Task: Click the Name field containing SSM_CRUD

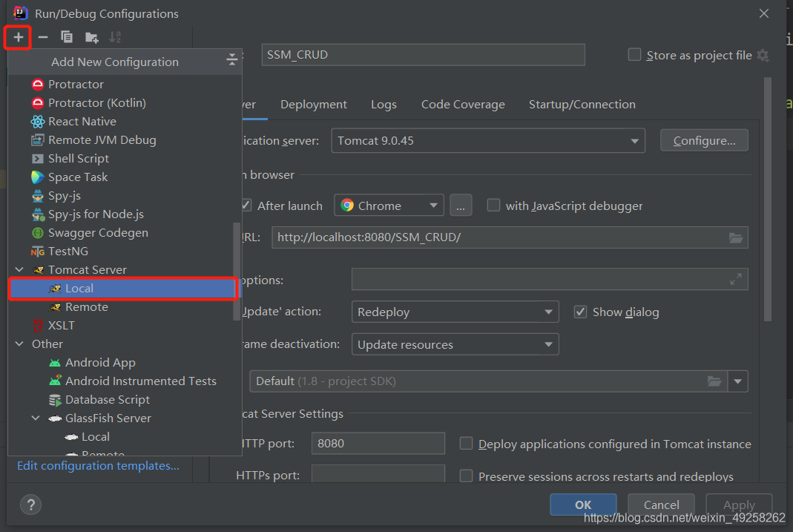Action: 423,55
